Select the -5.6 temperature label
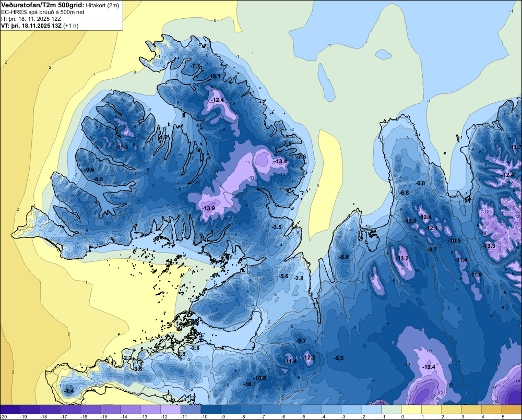This screenshot has width=522, height=420. pos(283,276)
